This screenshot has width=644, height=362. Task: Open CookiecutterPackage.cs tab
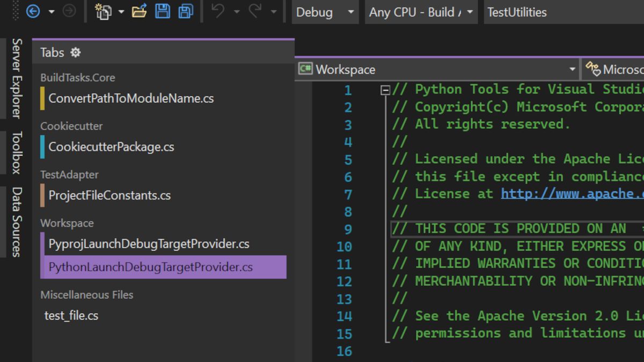111,146
